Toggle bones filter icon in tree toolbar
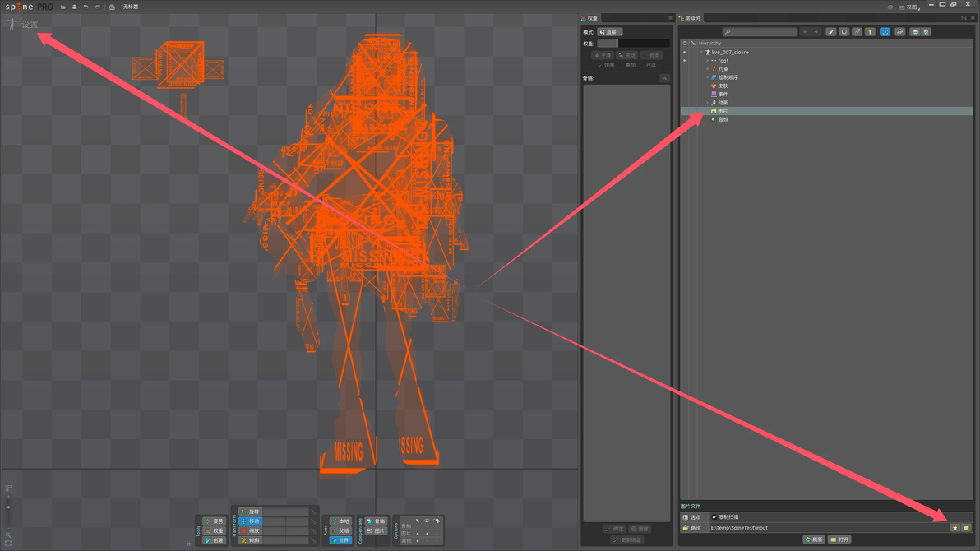Viewport: 980px width, 551px height. point(830,32)
